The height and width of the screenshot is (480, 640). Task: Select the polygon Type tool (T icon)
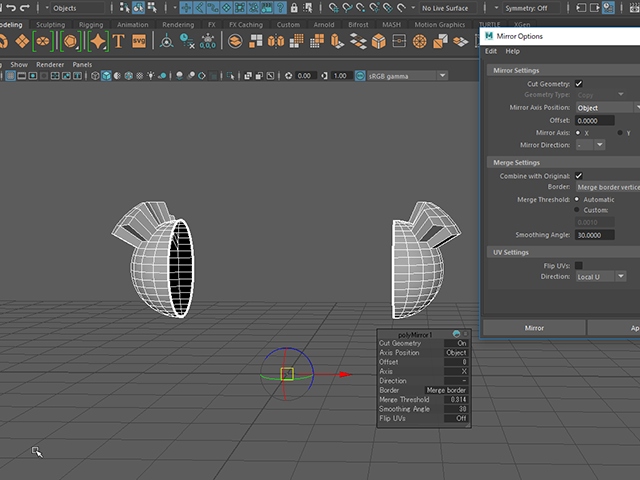[118, 41]
